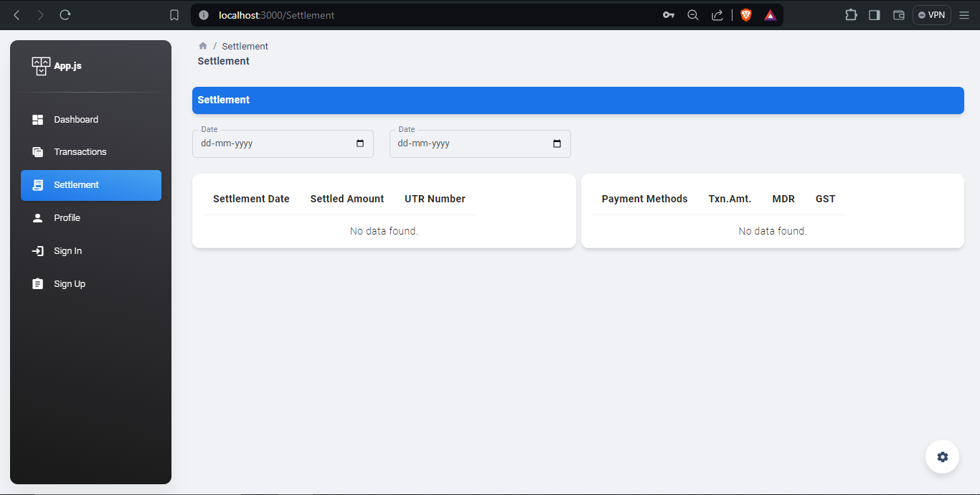This screenshot has width=980, height=495.
Task: Click the Sign Up clipboard icon in the sidebar
Action: click(x=38, y=284)
